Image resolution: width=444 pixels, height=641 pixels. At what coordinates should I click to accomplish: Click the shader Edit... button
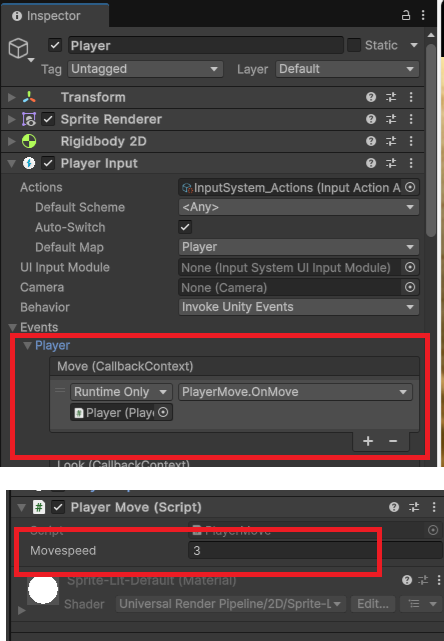(373, 604)
